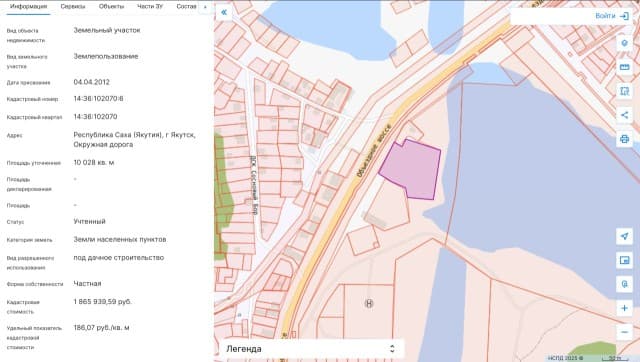Image resolution: width=640 pixels, height=362 pixels.
Task: Locate my position on the map
Action: click(624, 236)
